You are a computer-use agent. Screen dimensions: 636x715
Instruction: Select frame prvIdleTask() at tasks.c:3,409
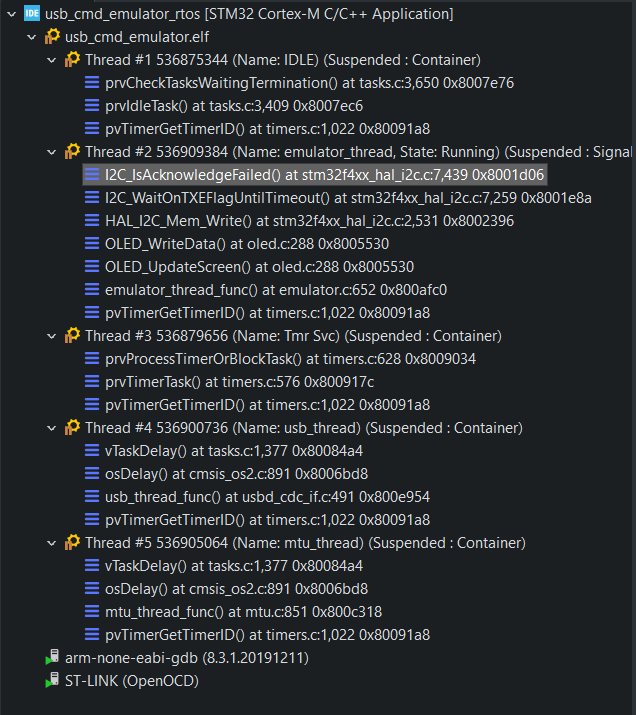coord(234,106)
